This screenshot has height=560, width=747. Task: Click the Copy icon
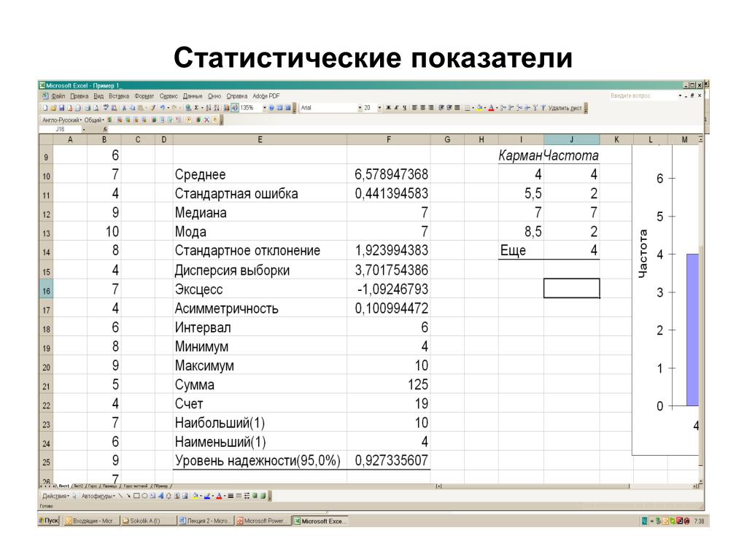click(133, 108)
